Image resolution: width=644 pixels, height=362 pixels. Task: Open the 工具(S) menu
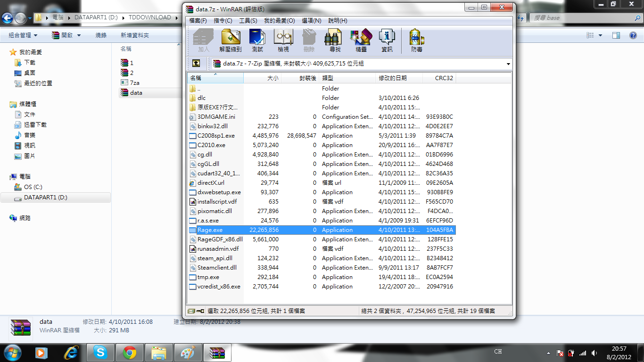pos(248,21)
